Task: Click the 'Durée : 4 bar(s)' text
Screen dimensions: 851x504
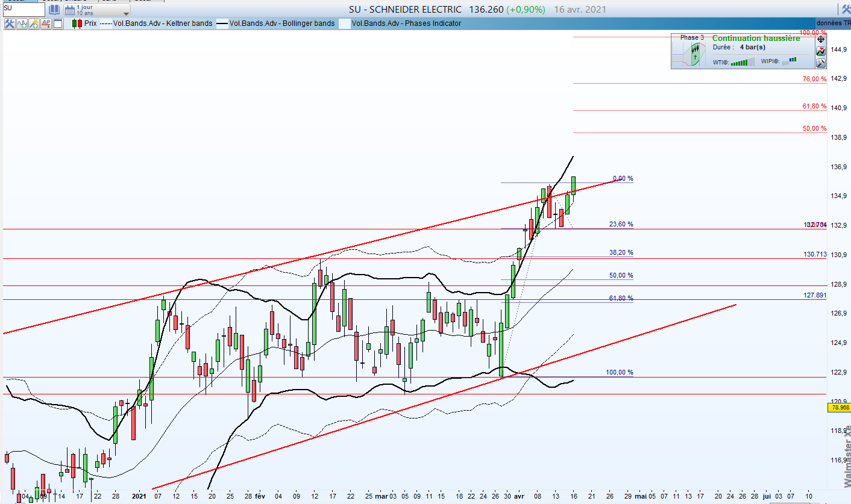Action: pos(739,47)
